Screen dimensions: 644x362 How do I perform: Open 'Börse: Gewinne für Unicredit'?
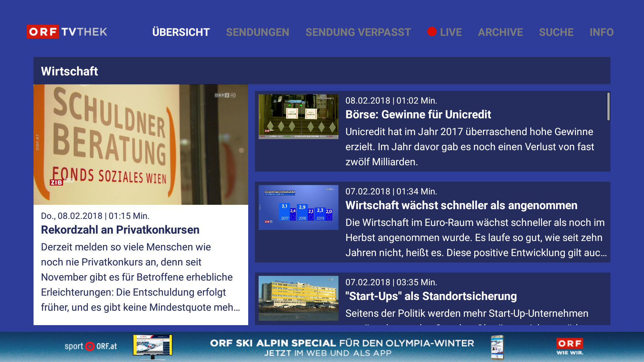(x=418, y=115)
